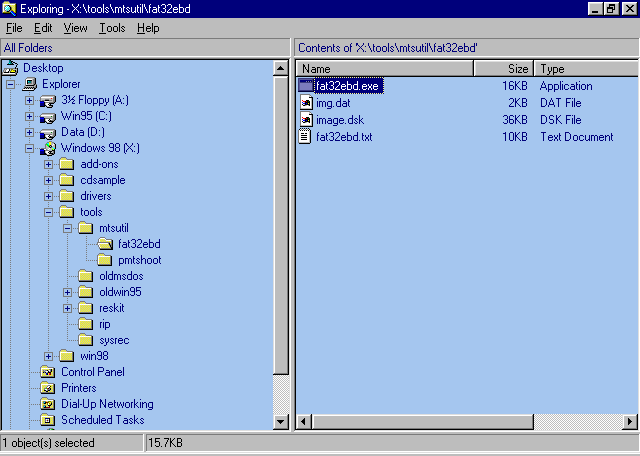The height and width of the screenshot is (456, 640).
Task: Expand the add-ons folder node
Action: [x=49, y=164]
